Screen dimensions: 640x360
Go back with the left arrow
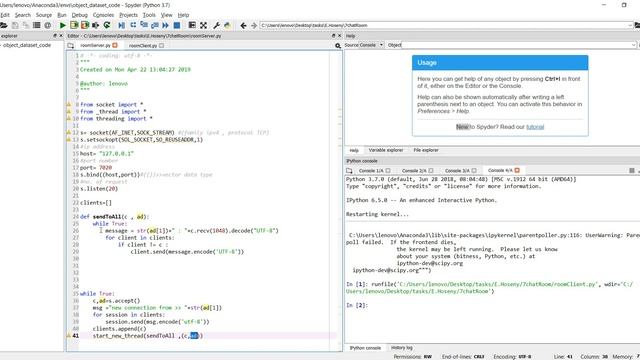(243, 25)
